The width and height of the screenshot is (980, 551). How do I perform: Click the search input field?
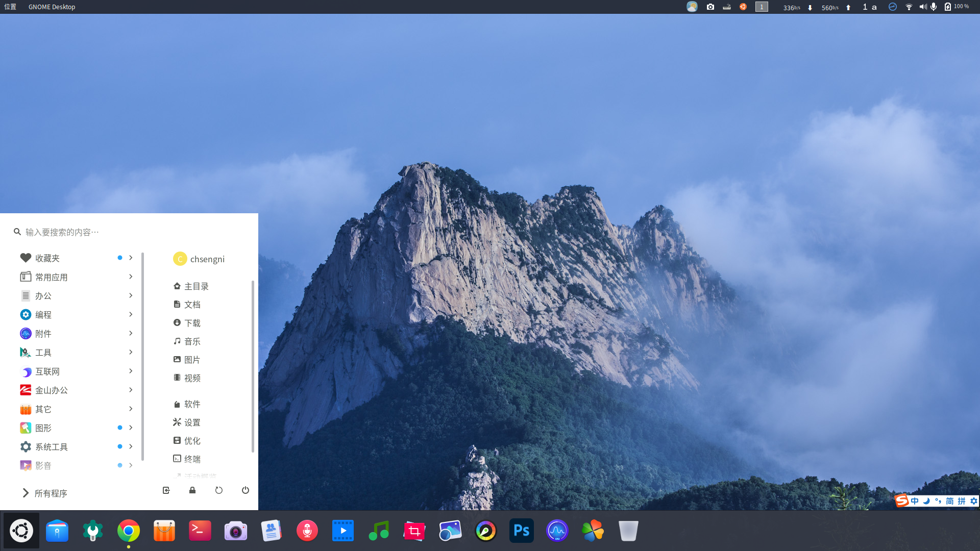128,232
